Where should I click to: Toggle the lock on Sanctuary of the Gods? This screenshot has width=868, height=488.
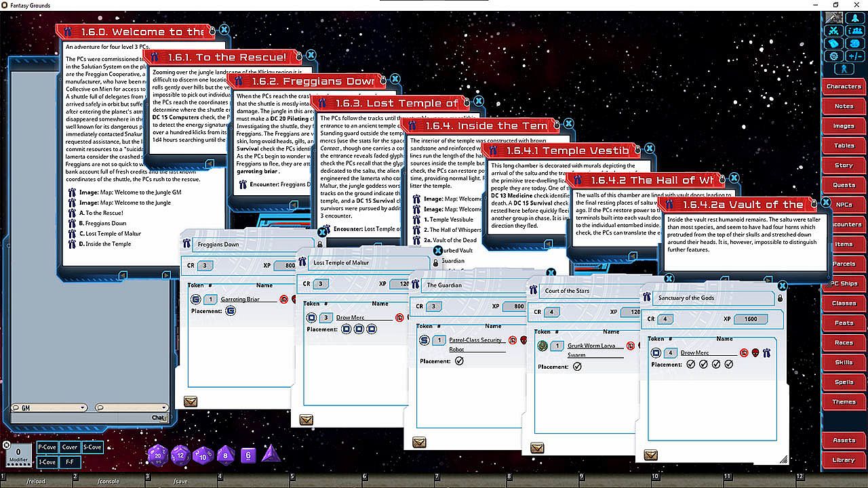(780, 298)
